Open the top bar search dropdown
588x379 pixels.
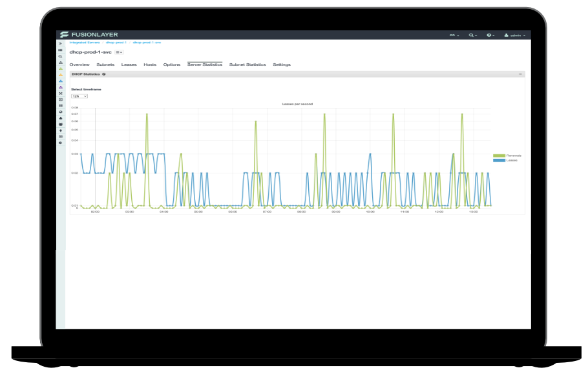click(x=473, y=35)
